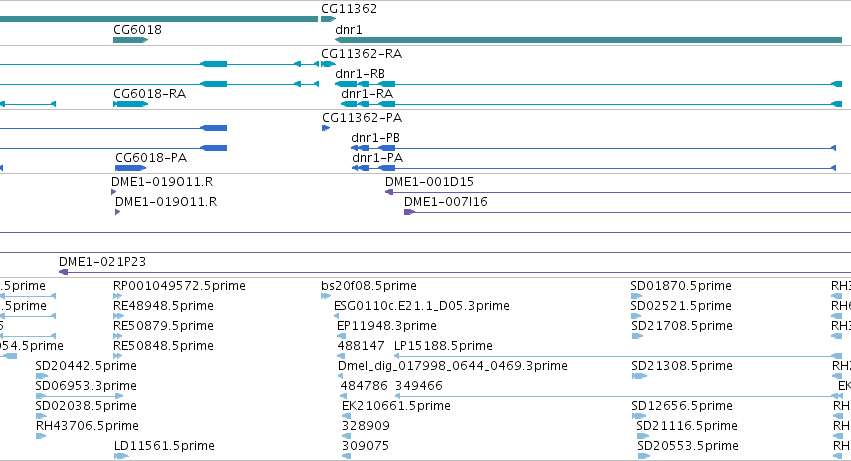Select the SD21116.5prime EST
Image resolution: width=851 pixels, height=461 pixels.
pyautogui.click(x=643, y=436)
